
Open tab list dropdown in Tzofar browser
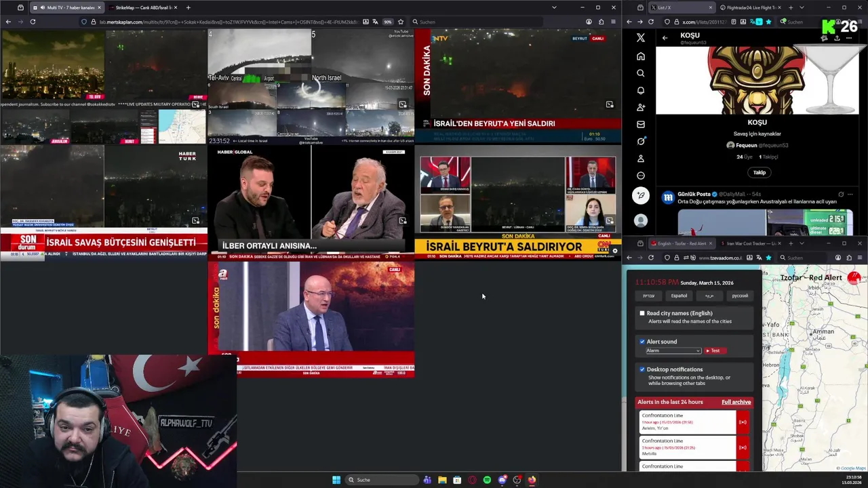tap(802, 243)
